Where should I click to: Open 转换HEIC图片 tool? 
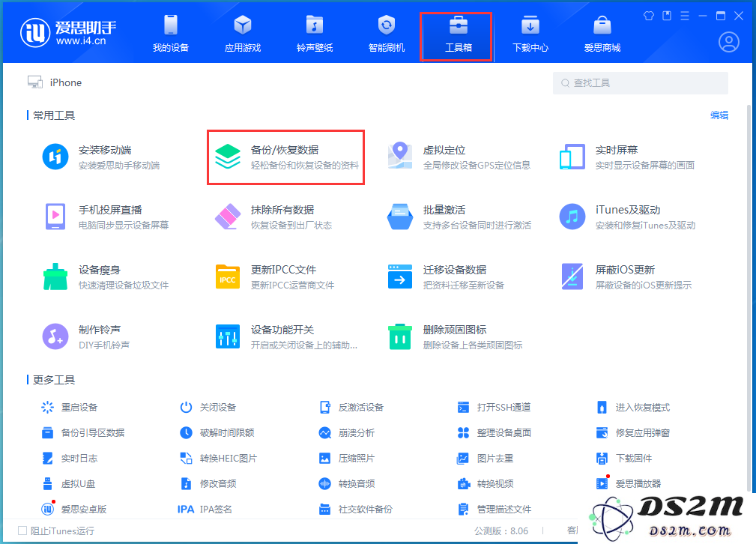click(x=218, y=459)
